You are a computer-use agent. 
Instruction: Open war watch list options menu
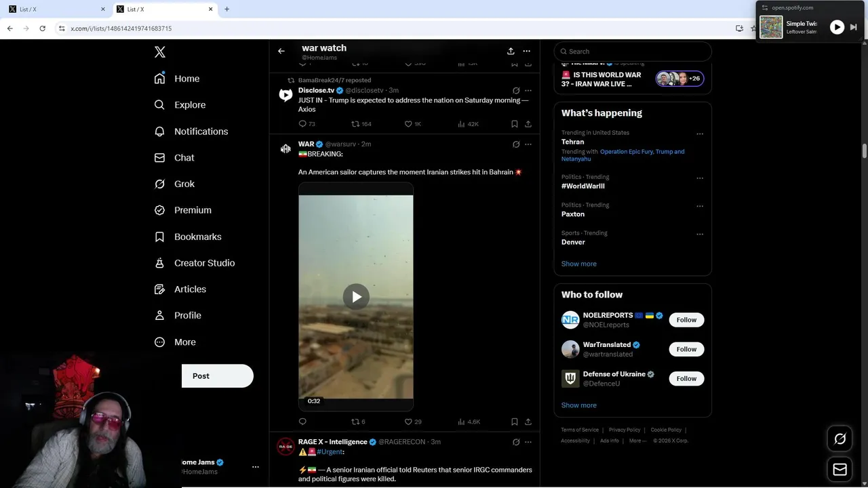coord(526,51)
